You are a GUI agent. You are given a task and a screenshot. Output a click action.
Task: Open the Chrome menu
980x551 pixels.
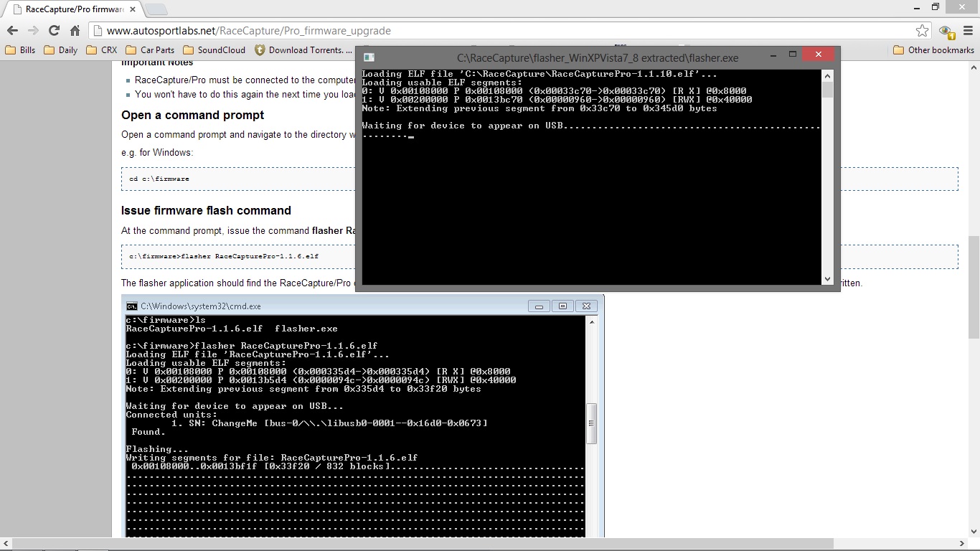pyautogui.click(x=969, y=31)
